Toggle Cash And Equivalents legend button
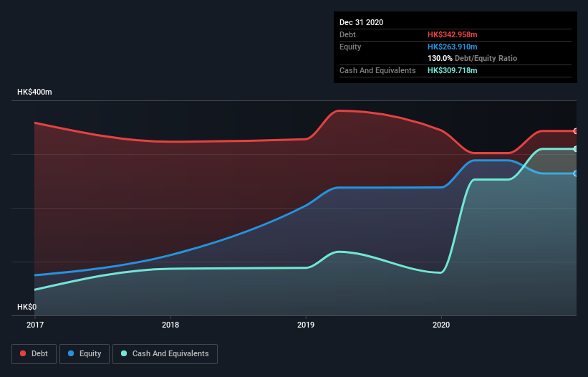 [x=165, y=354]
